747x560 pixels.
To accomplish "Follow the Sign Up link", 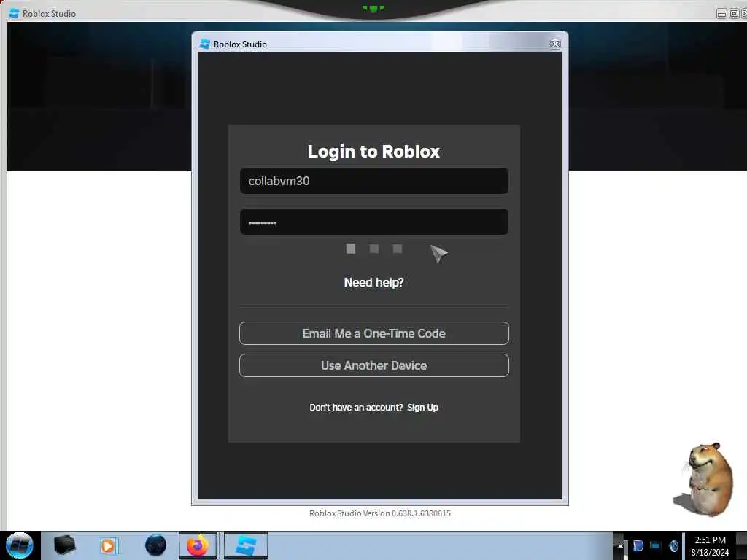I will tap(422, 408).
